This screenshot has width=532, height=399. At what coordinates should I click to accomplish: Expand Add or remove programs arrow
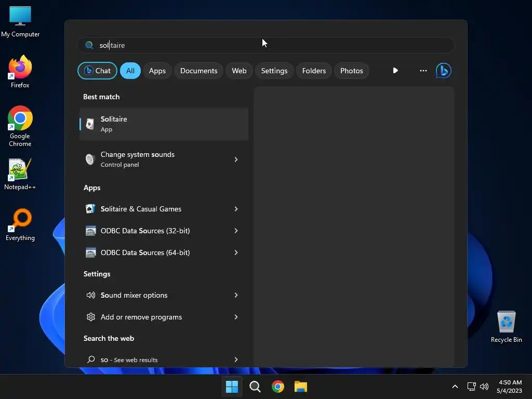click(236, 317)
